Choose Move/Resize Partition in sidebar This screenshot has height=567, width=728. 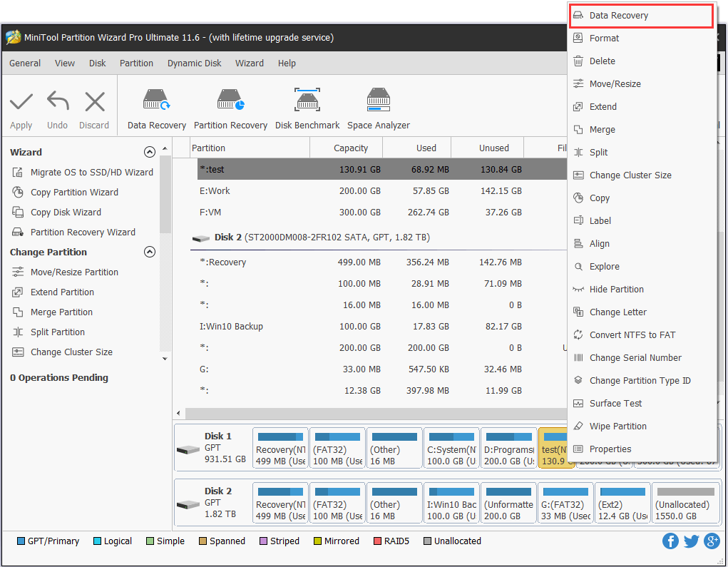(x=65, y=272)
